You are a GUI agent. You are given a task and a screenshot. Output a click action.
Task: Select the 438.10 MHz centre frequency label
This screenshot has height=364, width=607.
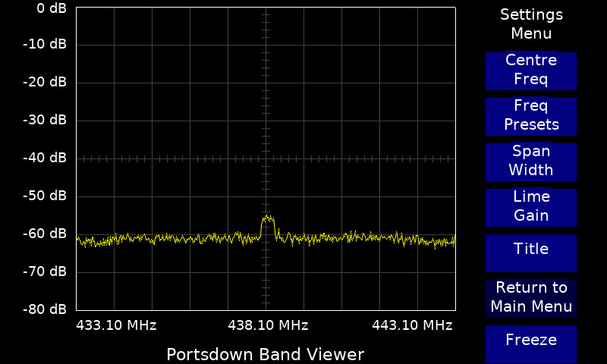tap(268, 325)
